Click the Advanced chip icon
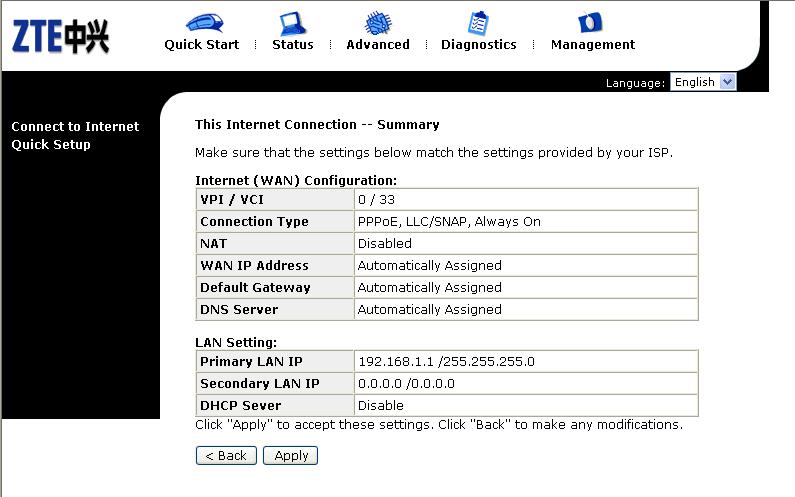Image resolution: width=795 pixels, height=497 pixels. coord(378,23)
